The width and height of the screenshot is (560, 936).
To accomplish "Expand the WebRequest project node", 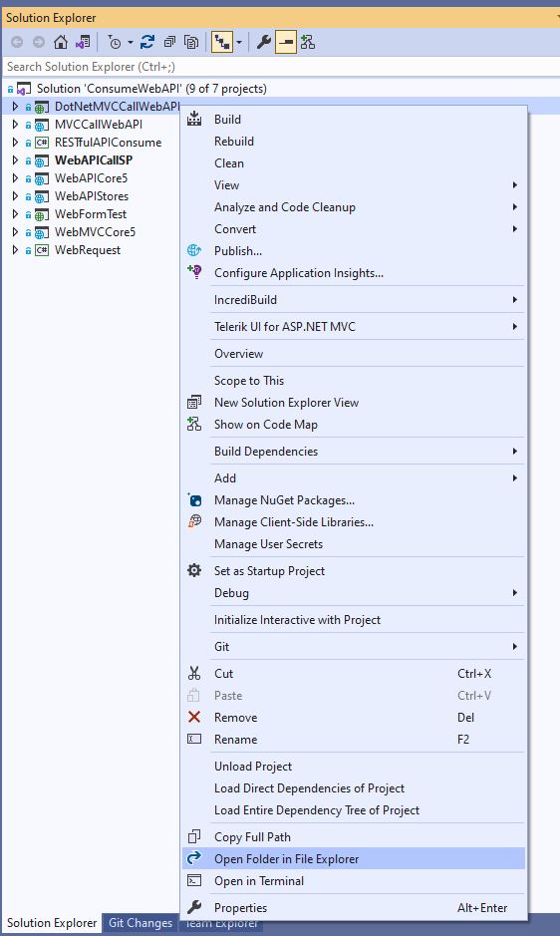I will click(16, 250).
